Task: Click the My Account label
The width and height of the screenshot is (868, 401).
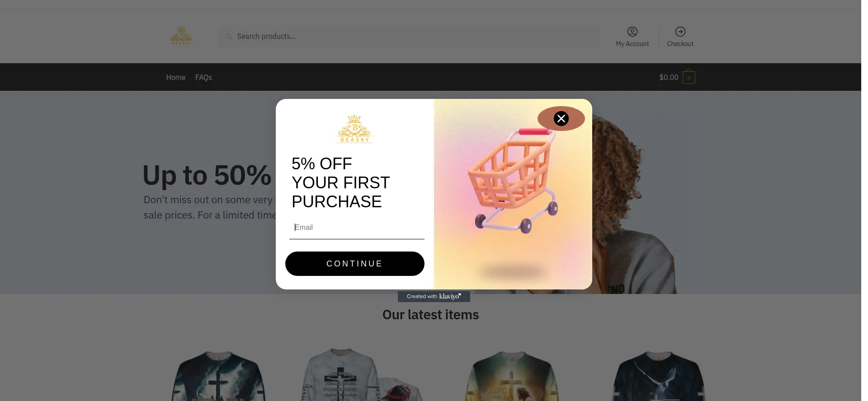Action: click(x=632, y=44)
